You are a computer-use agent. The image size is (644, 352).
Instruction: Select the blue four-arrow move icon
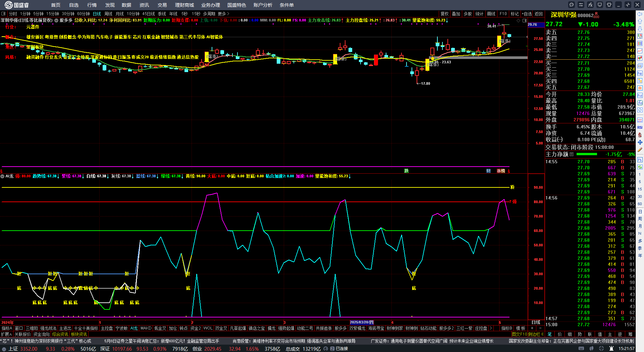(640, 142)
